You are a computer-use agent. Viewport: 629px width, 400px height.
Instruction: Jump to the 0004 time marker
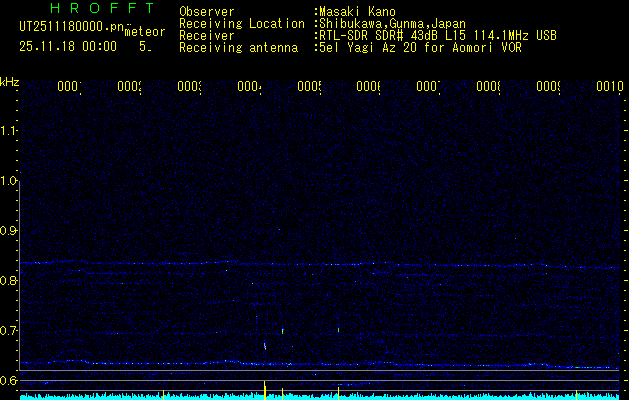[x=250, y=87]
